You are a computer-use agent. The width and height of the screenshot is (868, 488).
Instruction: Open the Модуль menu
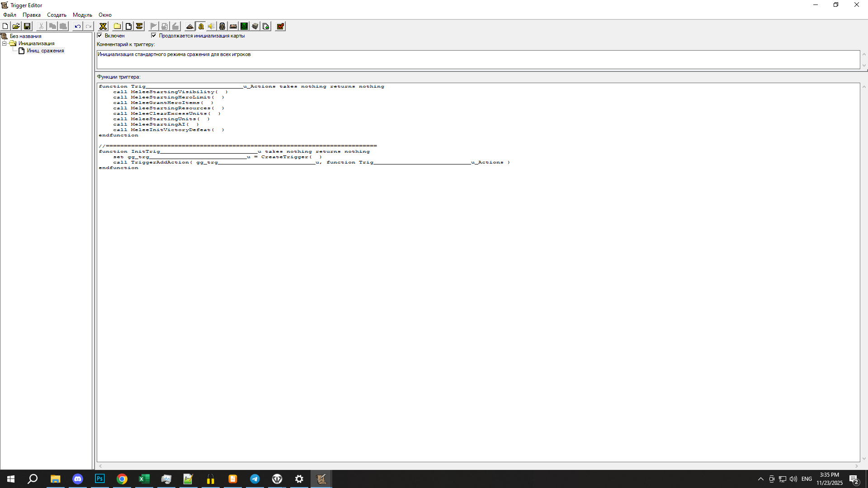(82, 15)
